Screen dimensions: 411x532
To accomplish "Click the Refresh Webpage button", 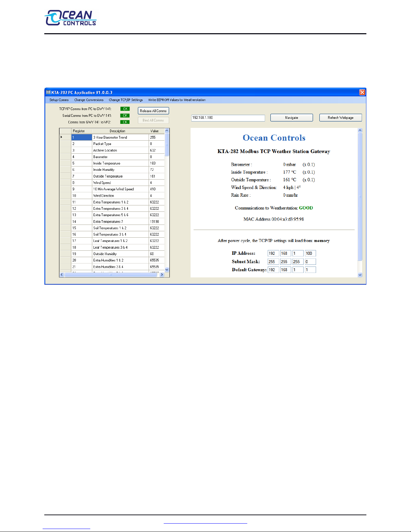I will pyautogui.click(x=341, y=118).
